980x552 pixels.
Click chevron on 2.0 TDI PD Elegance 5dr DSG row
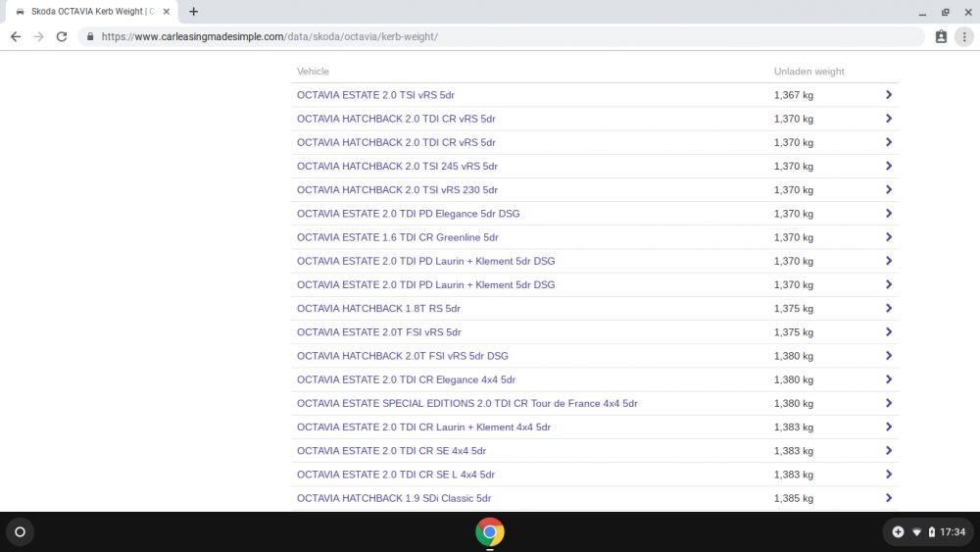tap(888, 214)
